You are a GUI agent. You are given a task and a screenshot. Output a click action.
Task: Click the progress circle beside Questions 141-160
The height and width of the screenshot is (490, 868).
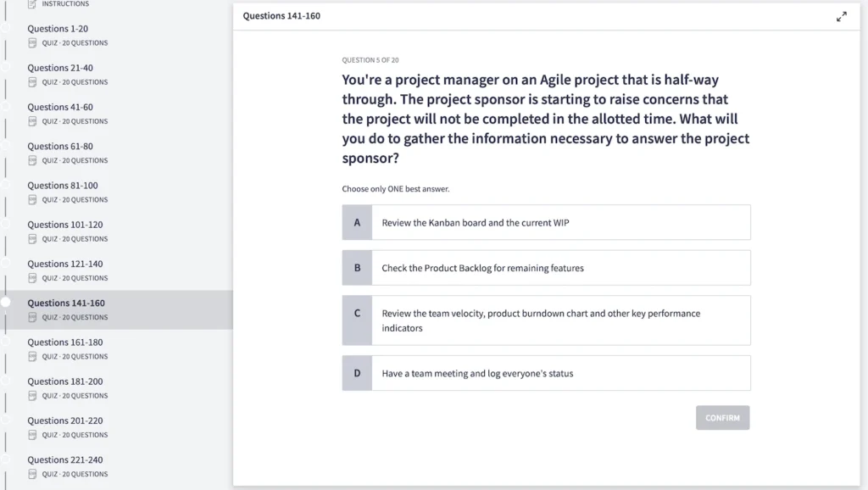[4, 303]
